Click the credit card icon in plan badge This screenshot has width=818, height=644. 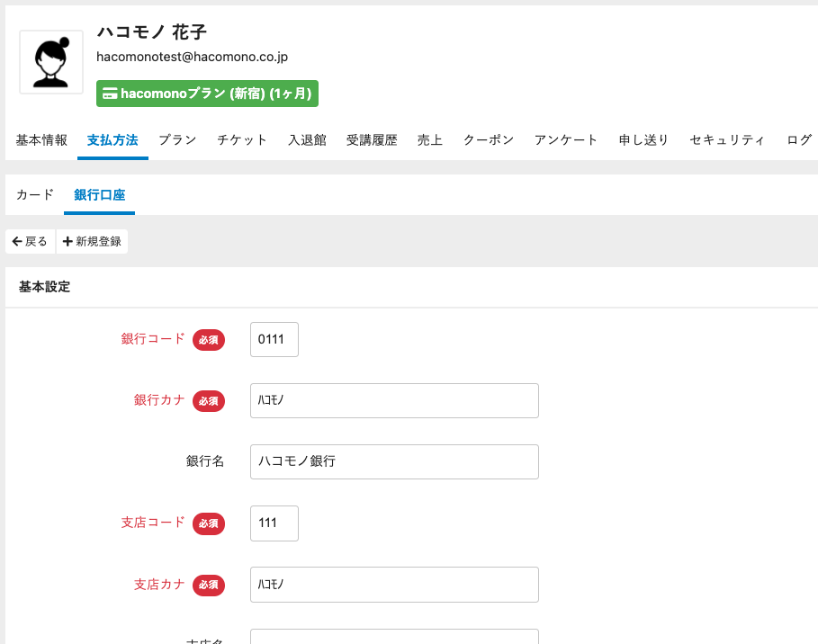click(x=109, y=94)
